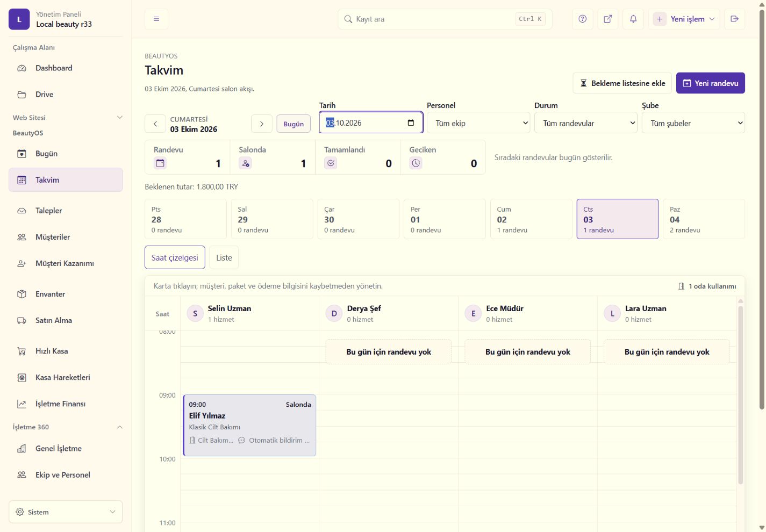This screenshot has width=766, height=532.
Task: Click the Kayıt ara search field
Action: (445, 19)
